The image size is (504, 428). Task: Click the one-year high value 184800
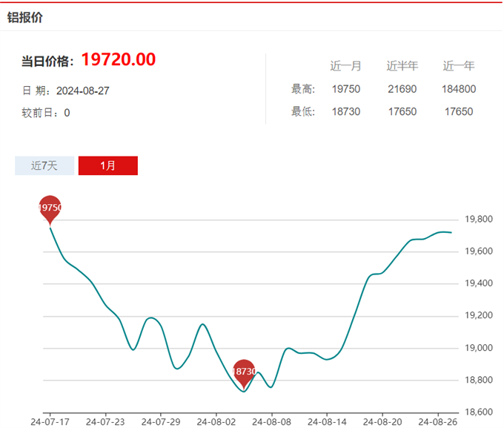(459, 89)
